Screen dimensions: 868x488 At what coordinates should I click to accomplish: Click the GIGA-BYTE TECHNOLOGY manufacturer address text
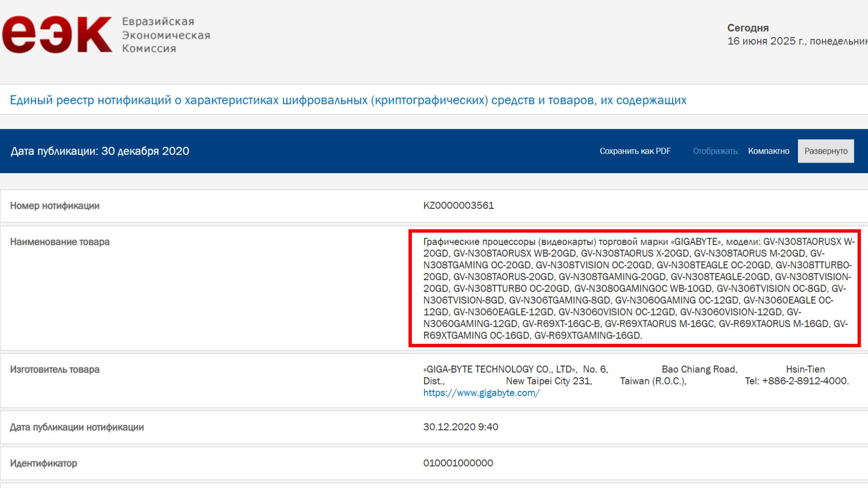[x=636, y=375]
